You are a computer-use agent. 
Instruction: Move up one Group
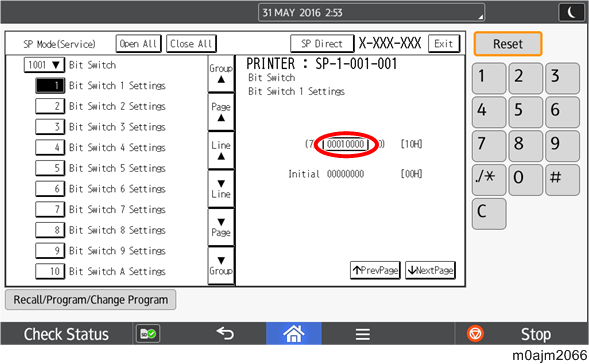(x=221, y=74)
